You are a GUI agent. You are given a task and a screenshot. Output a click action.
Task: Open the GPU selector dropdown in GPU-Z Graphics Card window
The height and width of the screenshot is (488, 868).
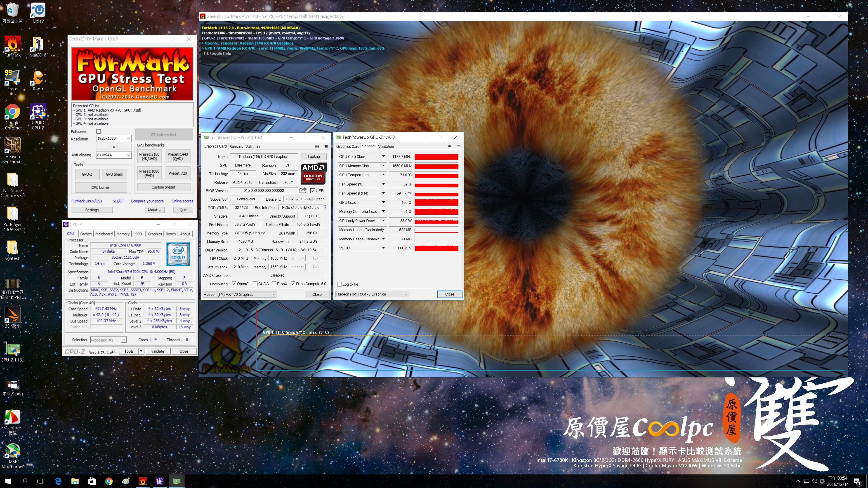coord(239,294)
